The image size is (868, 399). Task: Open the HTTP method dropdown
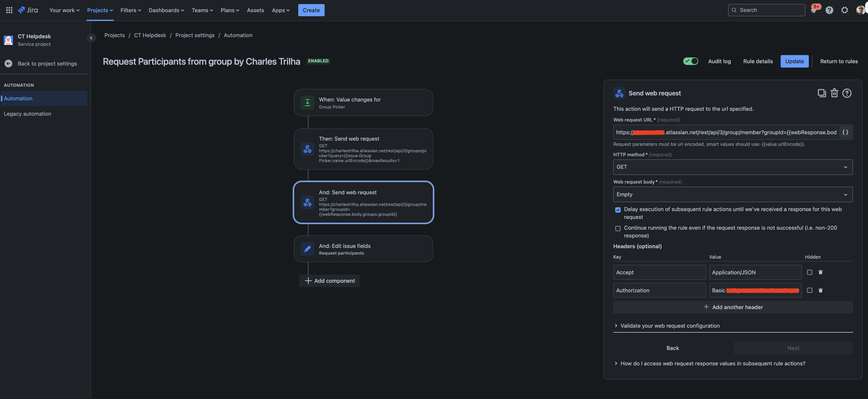(733, 167)
